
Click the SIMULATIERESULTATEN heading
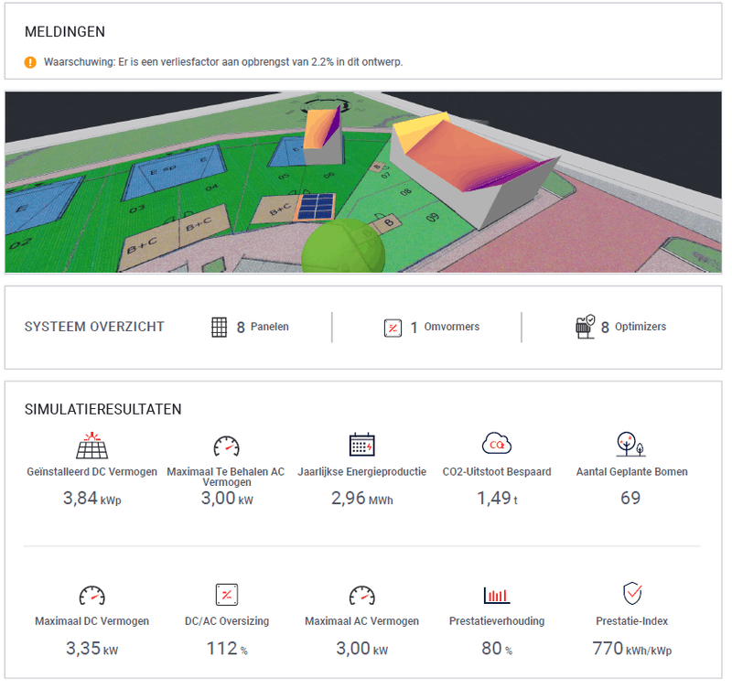pyautogui.click(x=102, y=410)
